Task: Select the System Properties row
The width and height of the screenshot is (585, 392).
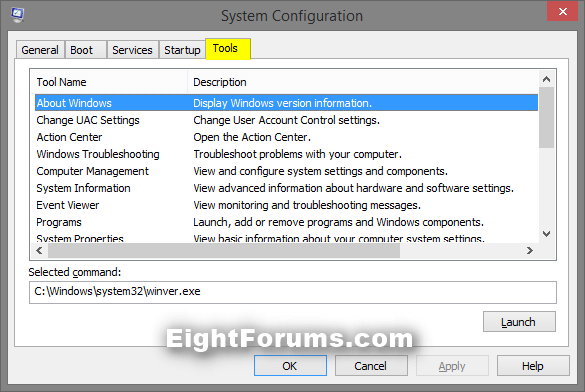Action: pos(286,238)
